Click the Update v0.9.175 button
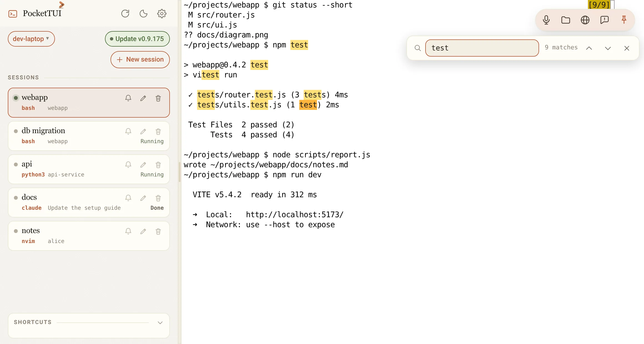The height and width of the screenshot is (344, 644). (137, 39)
